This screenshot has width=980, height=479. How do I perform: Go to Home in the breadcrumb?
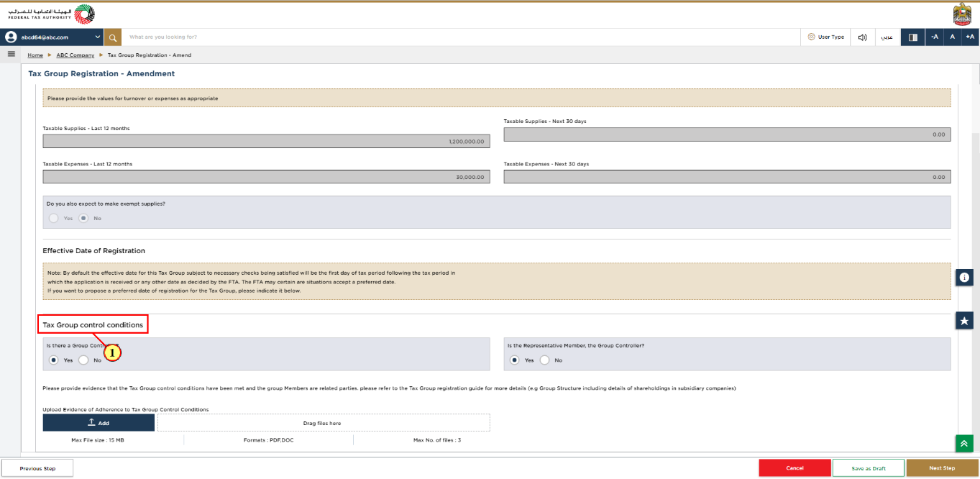pyautogui.click(x=35, y=55)
